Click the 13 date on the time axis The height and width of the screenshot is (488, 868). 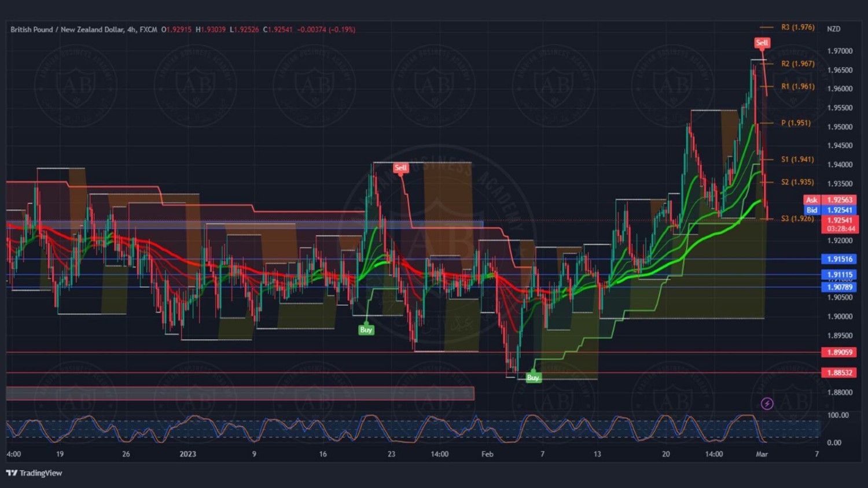point(597,454)
